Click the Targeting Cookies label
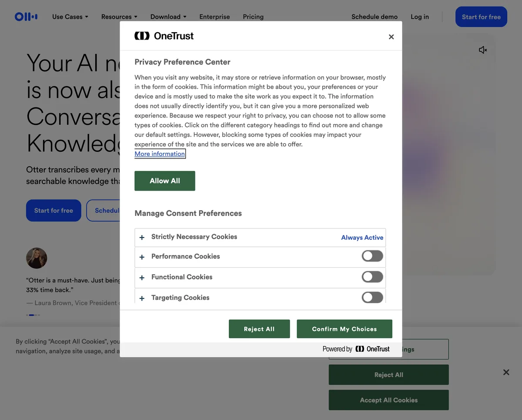 [180, 298]
